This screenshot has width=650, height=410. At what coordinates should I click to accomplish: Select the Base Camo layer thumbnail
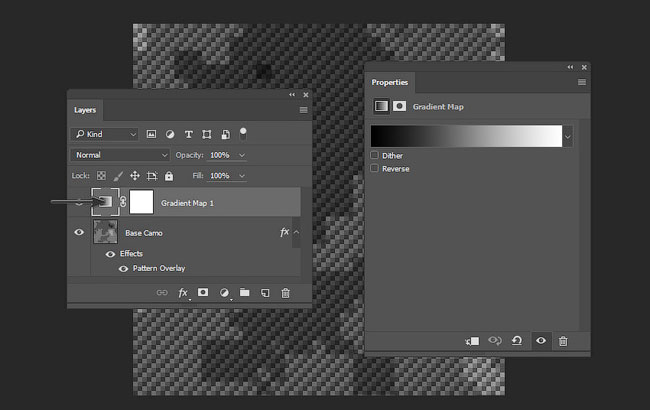pyautogui.click(x=105, y=232)
